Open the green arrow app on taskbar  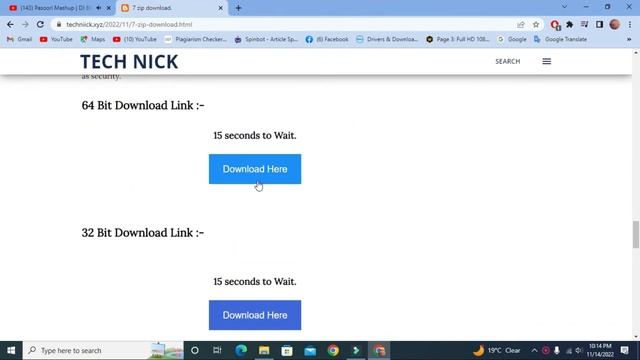[356, 351]
